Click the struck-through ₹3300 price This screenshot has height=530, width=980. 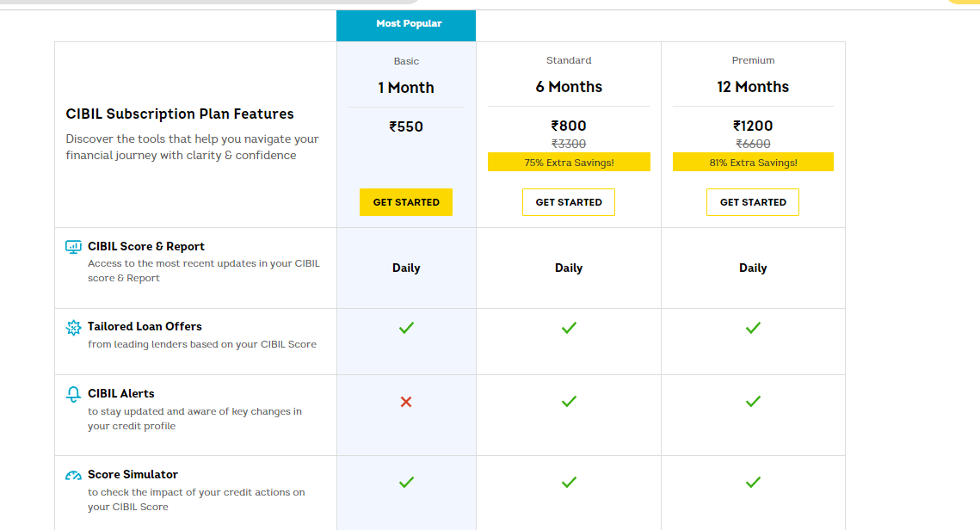click(x=569, y=144)
